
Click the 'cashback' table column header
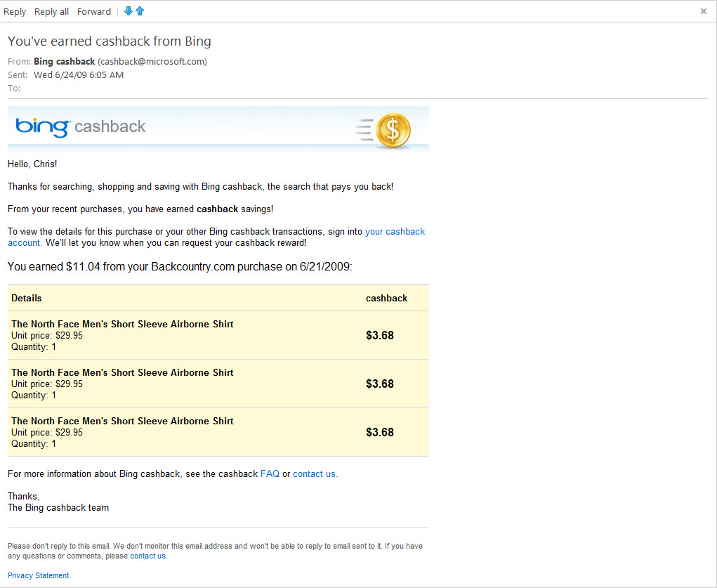pos(386,299)
